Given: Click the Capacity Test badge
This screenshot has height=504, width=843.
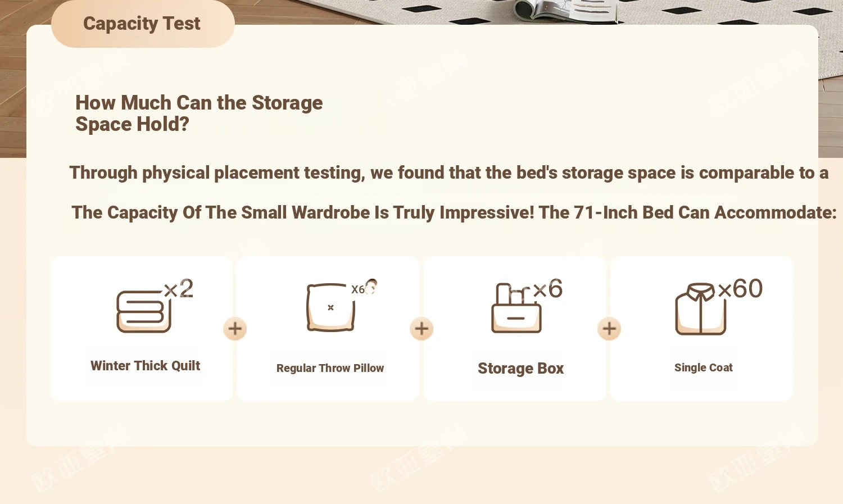Looking at the screenshot, I should pyautogui.click(x=143, y=24).
